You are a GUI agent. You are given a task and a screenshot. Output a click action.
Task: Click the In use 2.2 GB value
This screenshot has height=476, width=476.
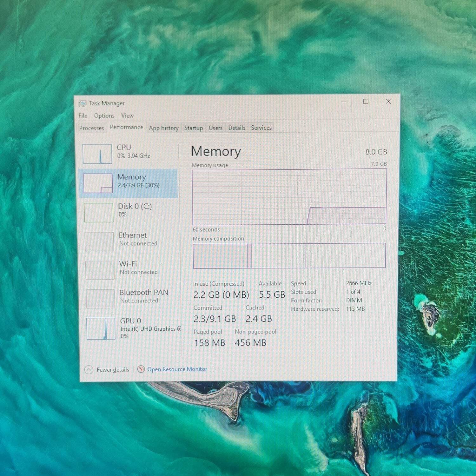pyautogui.click(x=221, y=295)
